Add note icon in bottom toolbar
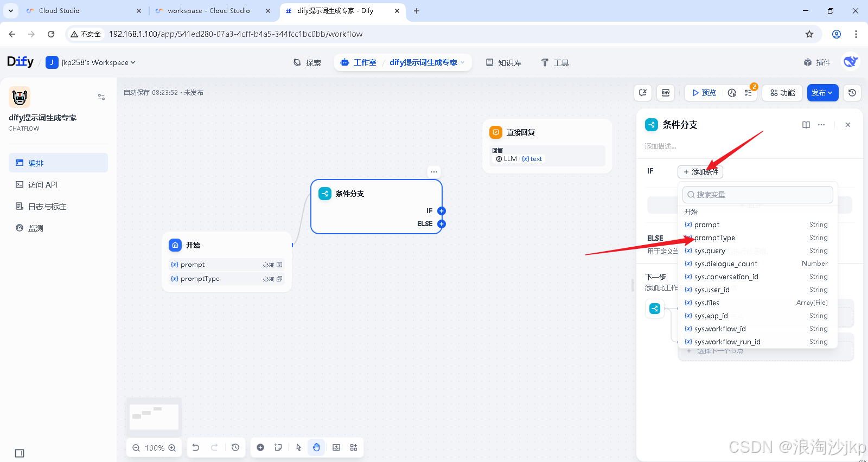Screen dimensions: 868x462 (x=278, y=447)
